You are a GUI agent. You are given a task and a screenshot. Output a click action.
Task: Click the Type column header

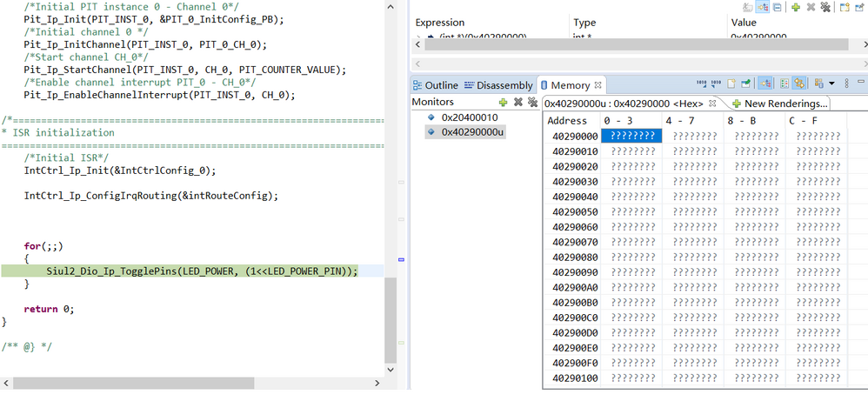click(x=584, y=23)
